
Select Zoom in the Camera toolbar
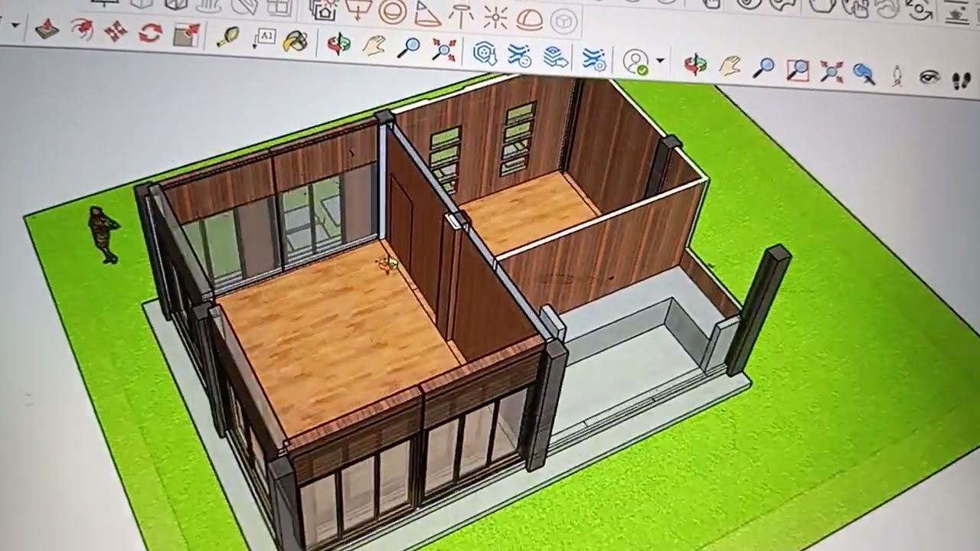(x=763, y=68)
